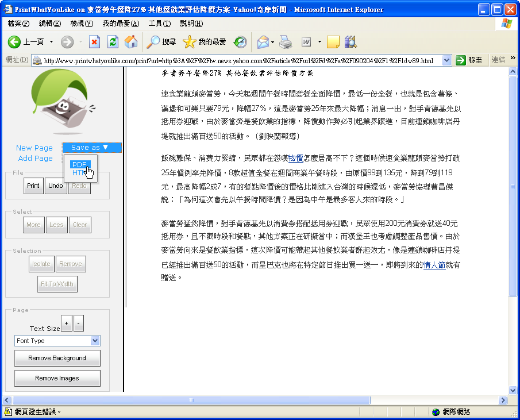Click the horizontal scrollbar left arrow
The width and height of the screenshot is (520, 420).
7,400
